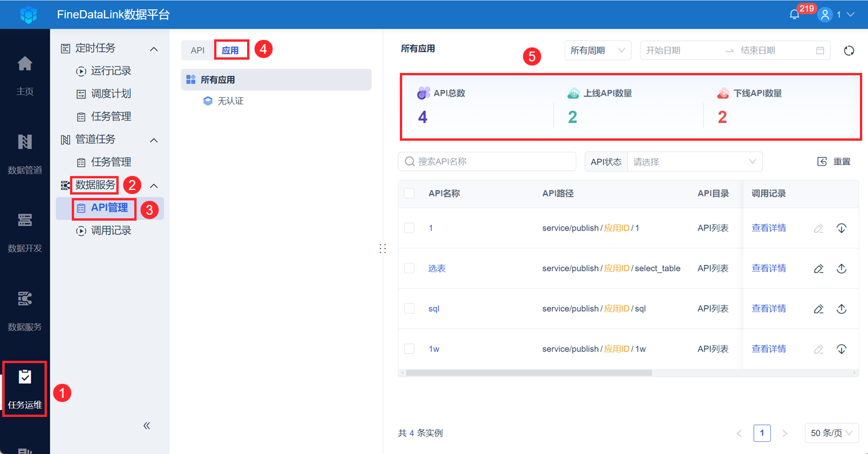Viewport: 868px width, 454px height.
Task: Switch to the API tab
Action: 197,50
